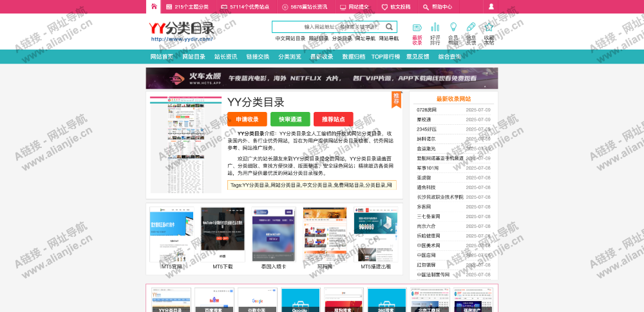Open 多客网 in latest sites list
Viewport: 644px width, 312px height.
coord(424,206)
